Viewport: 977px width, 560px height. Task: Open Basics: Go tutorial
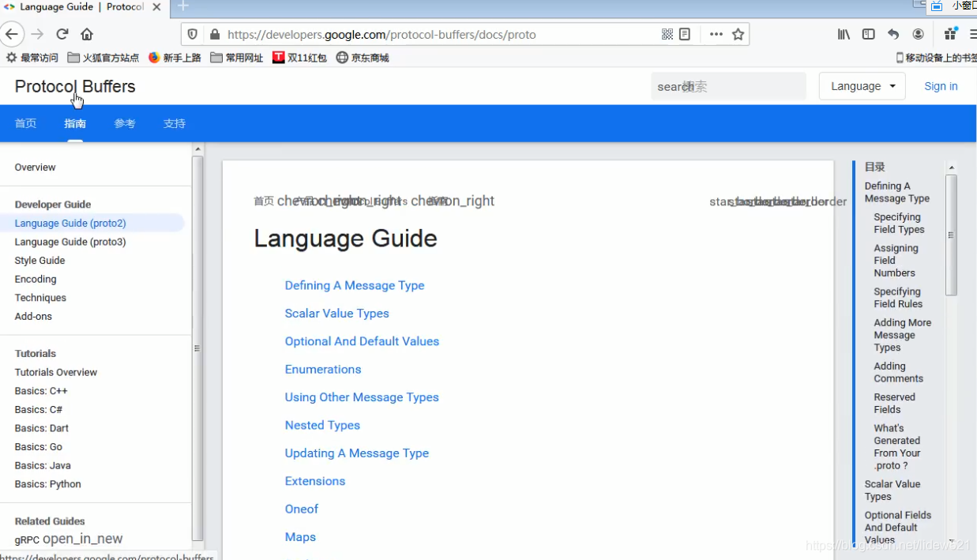[x=39, y=446]
